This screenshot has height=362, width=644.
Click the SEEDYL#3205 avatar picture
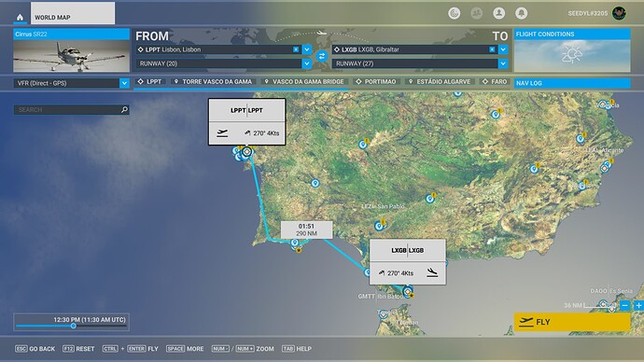pos(619,13)
